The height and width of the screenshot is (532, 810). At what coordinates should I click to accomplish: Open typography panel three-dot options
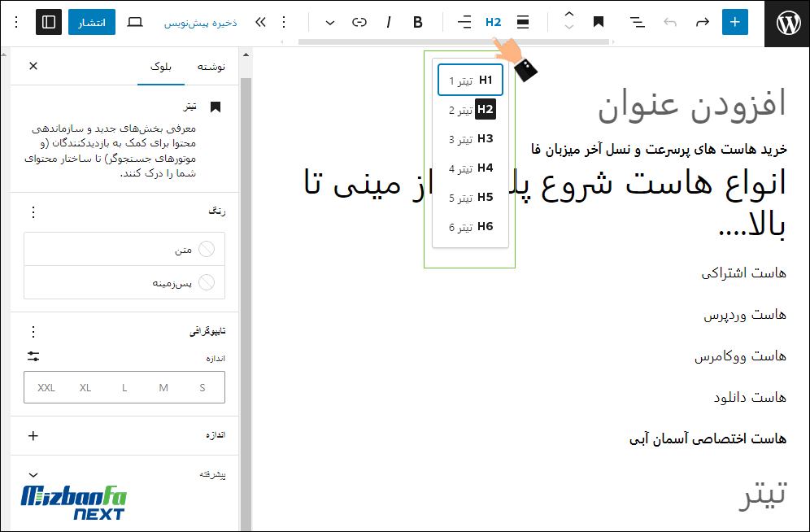(33, 331)
